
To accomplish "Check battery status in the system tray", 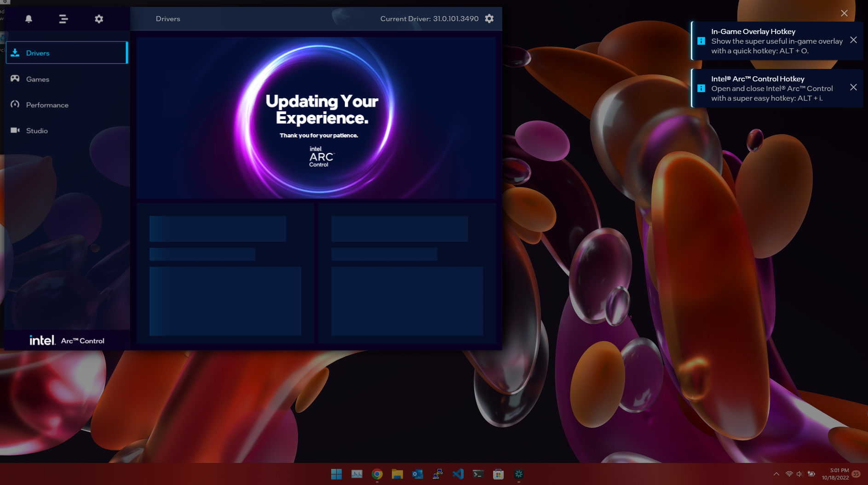I will [x=811, y=474].
